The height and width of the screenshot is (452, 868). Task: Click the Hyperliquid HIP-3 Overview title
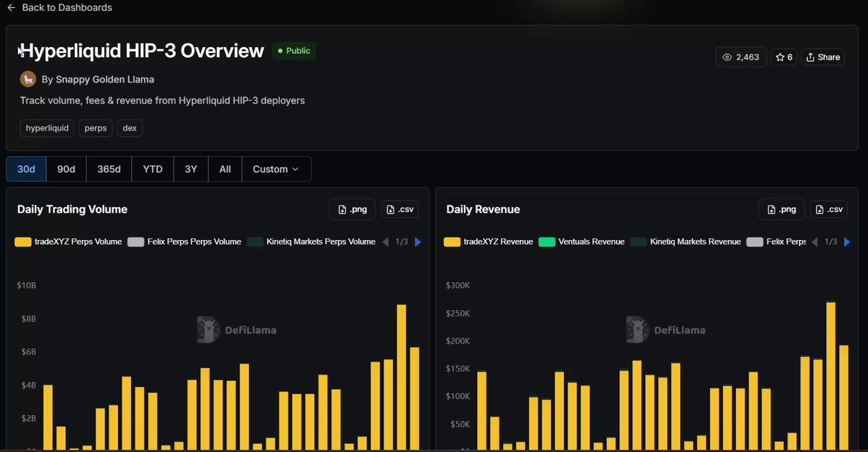click(142, 51)
